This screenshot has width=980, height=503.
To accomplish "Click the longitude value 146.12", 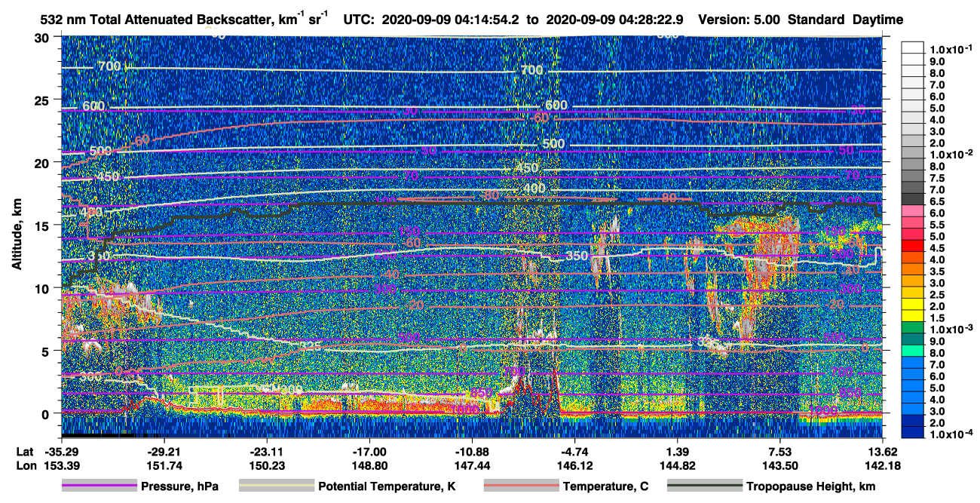I will click(x=575, y=465).
